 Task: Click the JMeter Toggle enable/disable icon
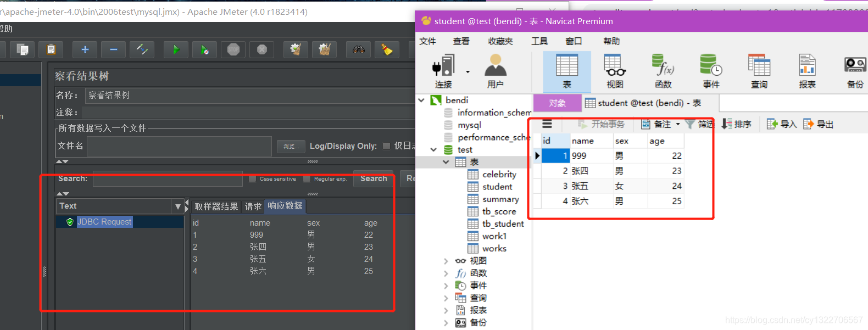(x=142, y=50)
